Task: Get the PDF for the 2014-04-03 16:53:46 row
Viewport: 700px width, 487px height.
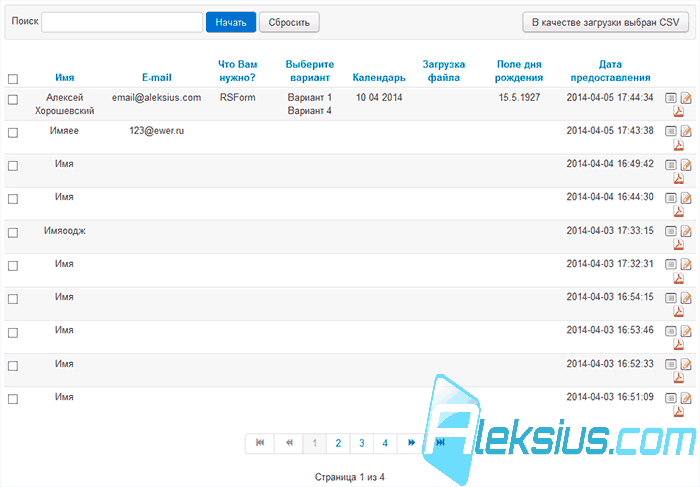Action: pos(679,344)
